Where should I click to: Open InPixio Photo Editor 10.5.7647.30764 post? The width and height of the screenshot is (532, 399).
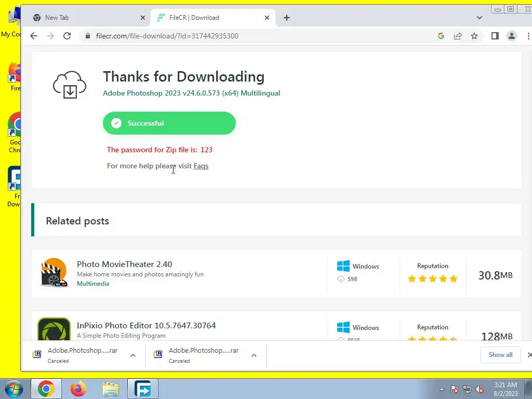pos(146,325)
